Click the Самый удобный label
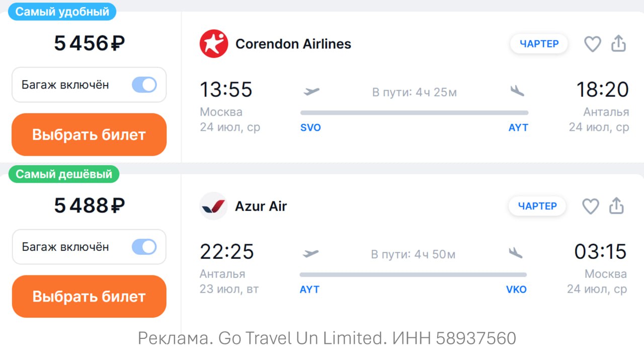This screenshot has width=644, height=361. coord(62,12)
